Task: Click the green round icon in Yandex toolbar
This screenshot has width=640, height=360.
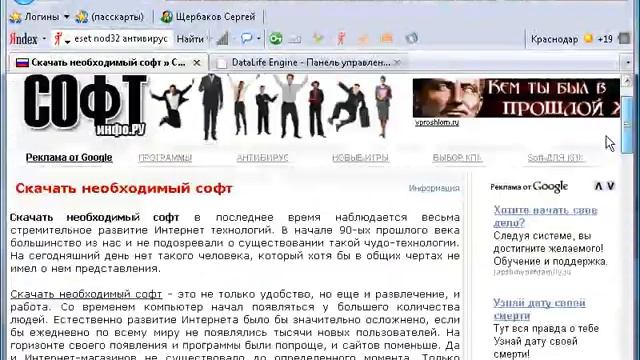Action: 276,39
